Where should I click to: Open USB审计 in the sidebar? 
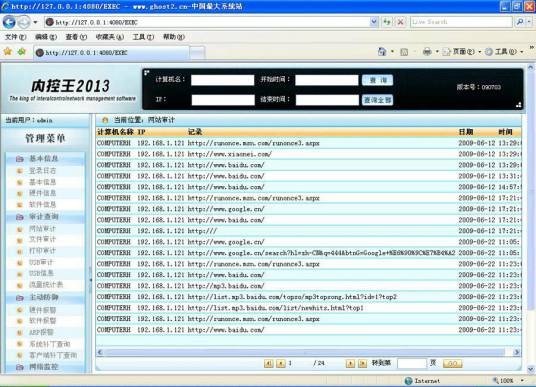41,262
